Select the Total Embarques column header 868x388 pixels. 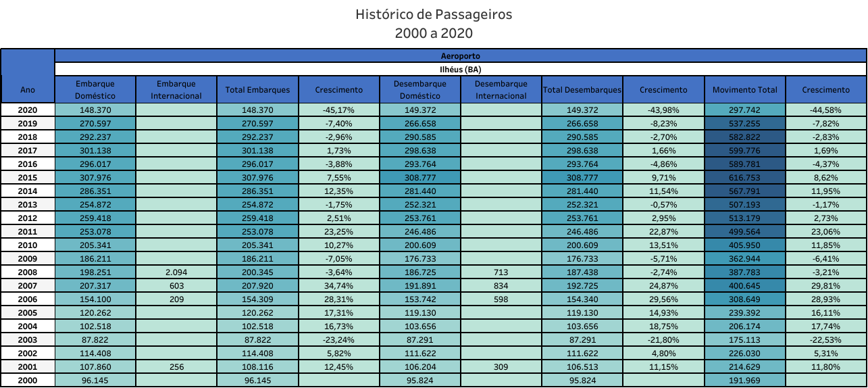tap(257, 89)
